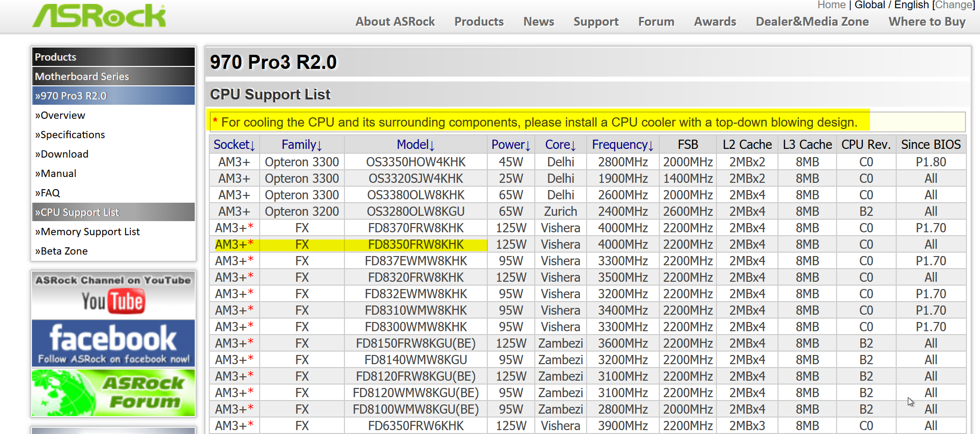This screenshot has width=980, height=434.
Task: Open Where to Buy page
Action: pos(927,22)
